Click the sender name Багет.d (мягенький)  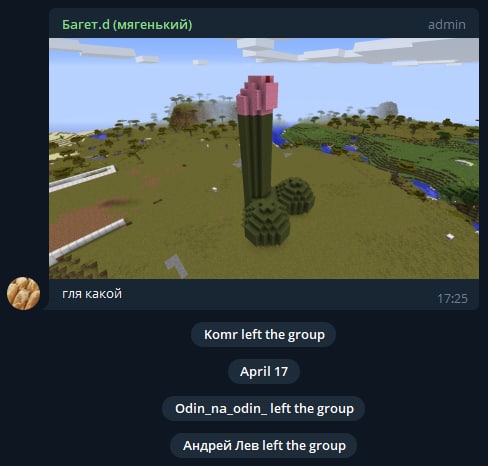point(127,25)
